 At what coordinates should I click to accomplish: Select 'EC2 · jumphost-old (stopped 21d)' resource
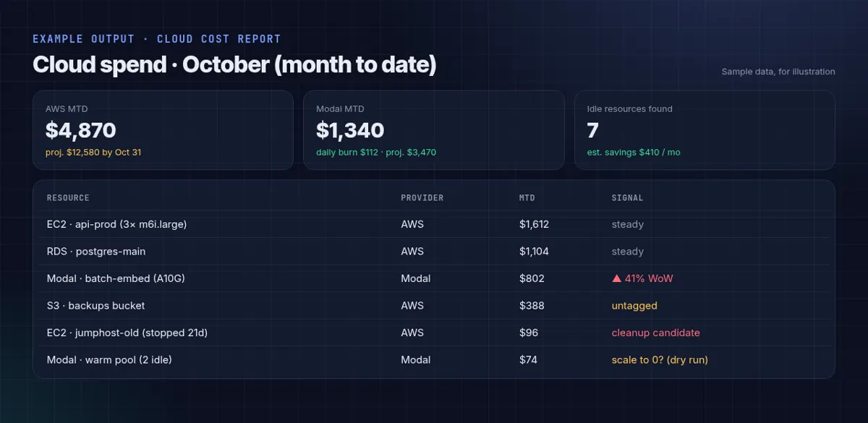(x=127, y=333)
